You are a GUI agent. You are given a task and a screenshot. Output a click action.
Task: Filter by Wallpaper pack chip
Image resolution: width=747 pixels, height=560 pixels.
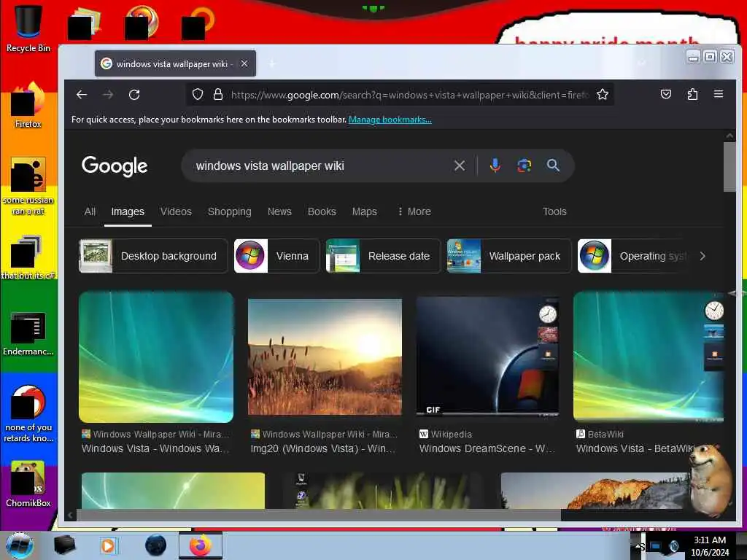[508, 256]
